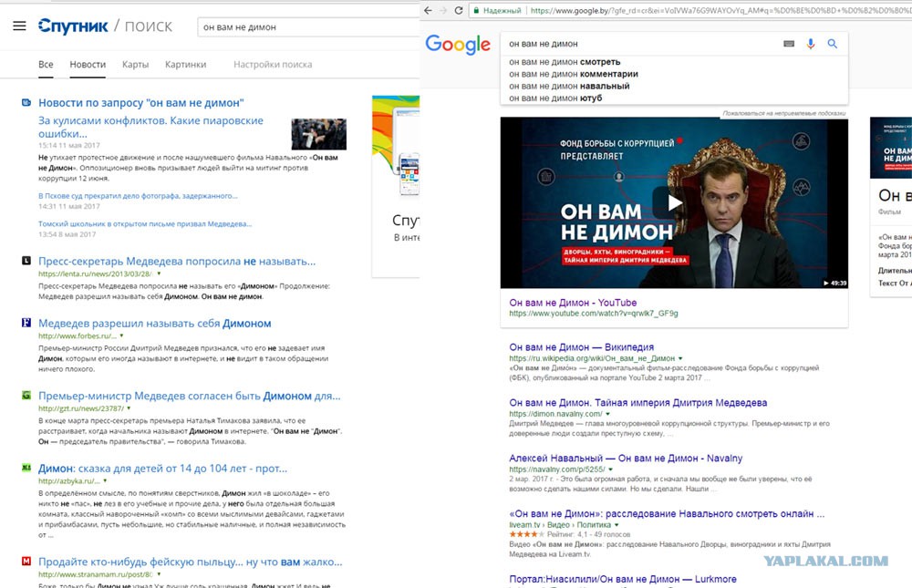Click the Google magnifier search icon
The height and width of the screenshot is (588, 912).
click(x=833, y=44)
